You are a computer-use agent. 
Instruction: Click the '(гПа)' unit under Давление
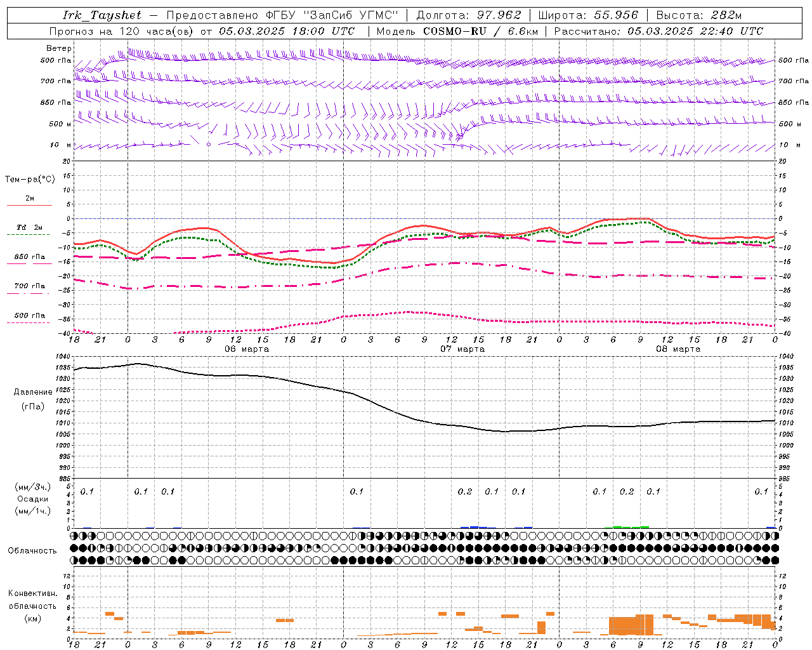coord(33,406)
